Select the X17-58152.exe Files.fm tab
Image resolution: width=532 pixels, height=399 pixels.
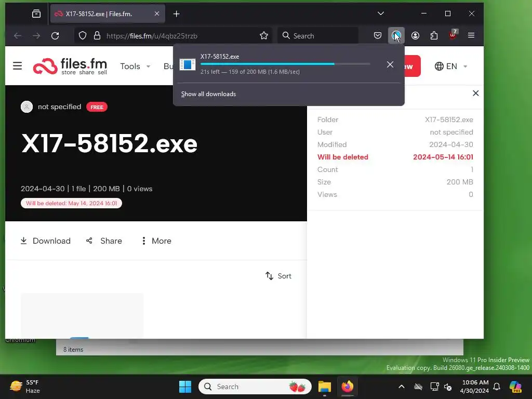point(108,14)
